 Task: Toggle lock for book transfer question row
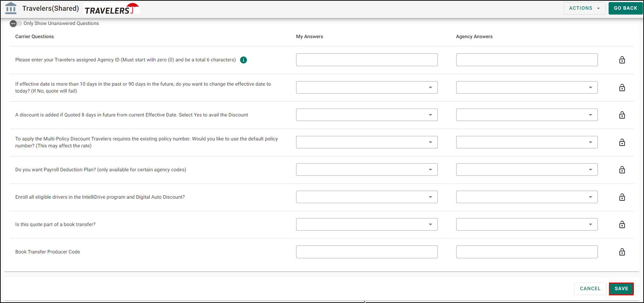[622, 224]
